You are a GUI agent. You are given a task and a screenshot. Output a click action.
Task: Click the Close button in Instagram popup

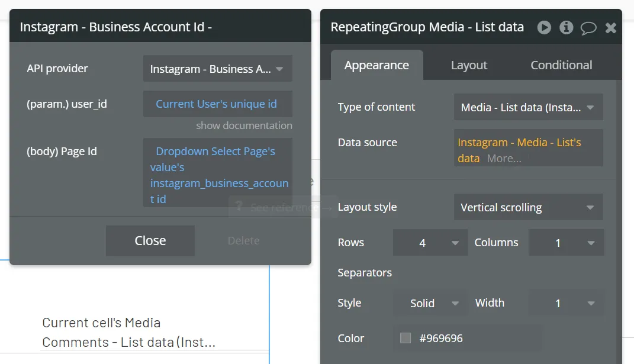point(150,241)
